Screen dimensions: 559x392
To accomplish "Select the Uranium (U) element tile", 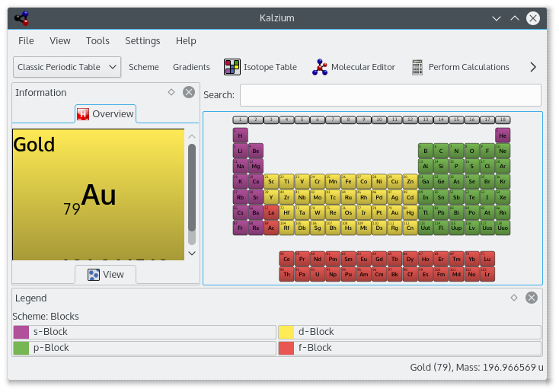I will tap(318, 274).
